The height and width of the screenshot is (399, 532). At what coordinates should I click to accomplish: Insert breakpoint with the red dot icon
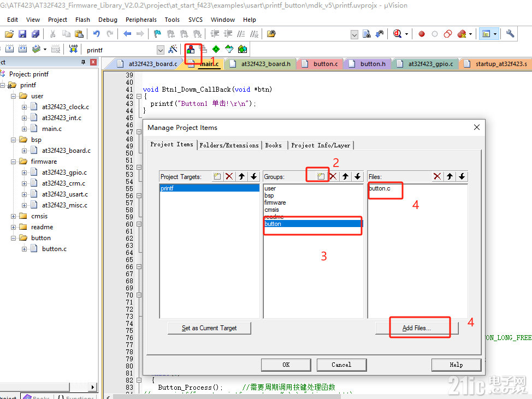(422, 34)
